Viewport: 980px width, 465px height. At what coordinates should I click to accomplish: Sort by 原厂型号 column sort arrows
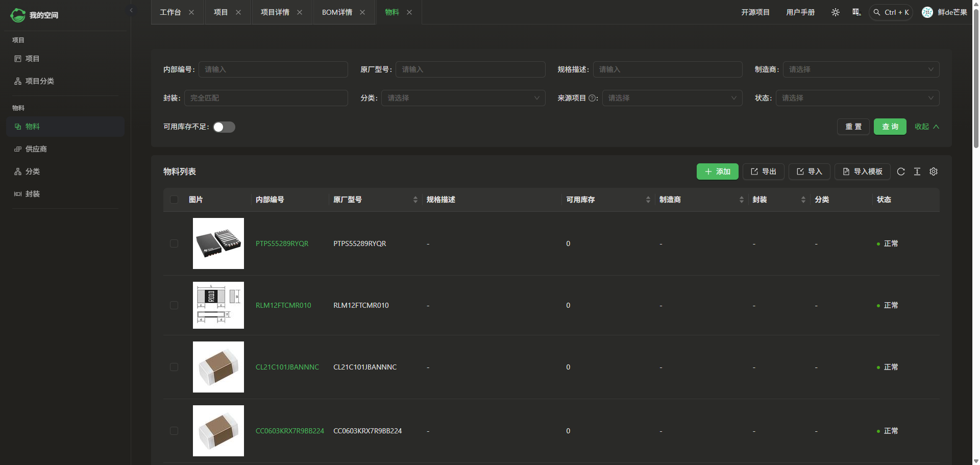point(415,200)
